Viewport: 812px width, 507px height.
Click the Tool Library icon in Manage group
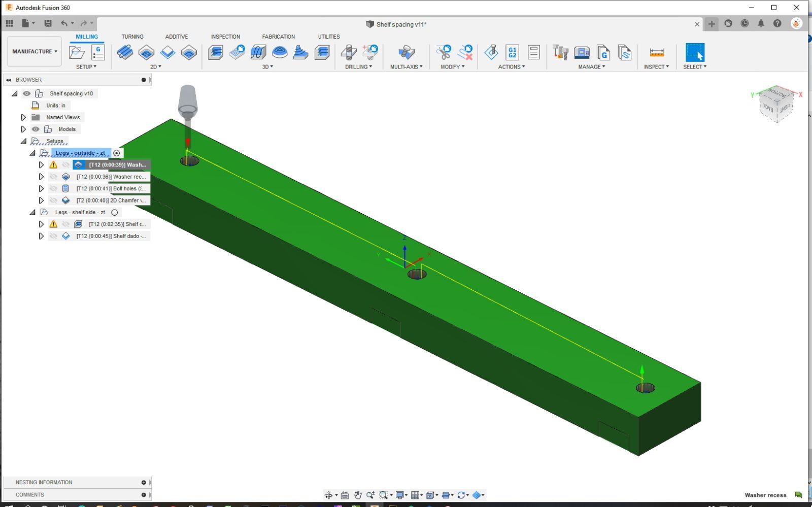[560, 52]
